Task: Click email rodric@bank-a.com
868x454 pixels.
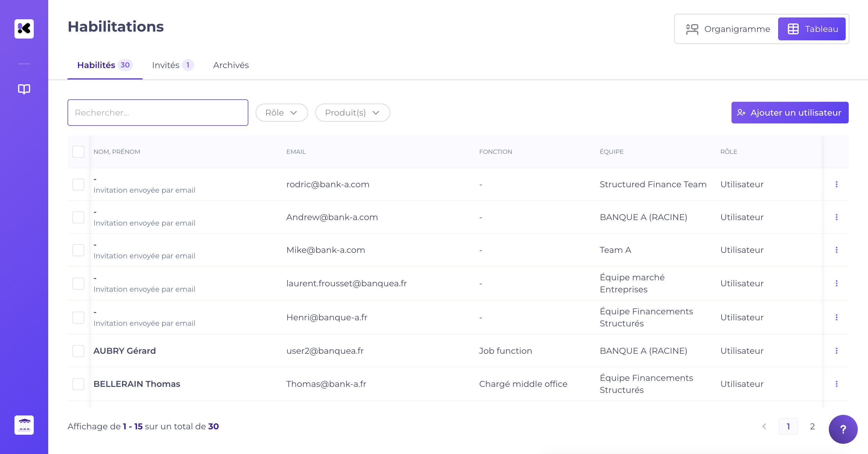Action: pyautogui.click(x=328, y=185)
